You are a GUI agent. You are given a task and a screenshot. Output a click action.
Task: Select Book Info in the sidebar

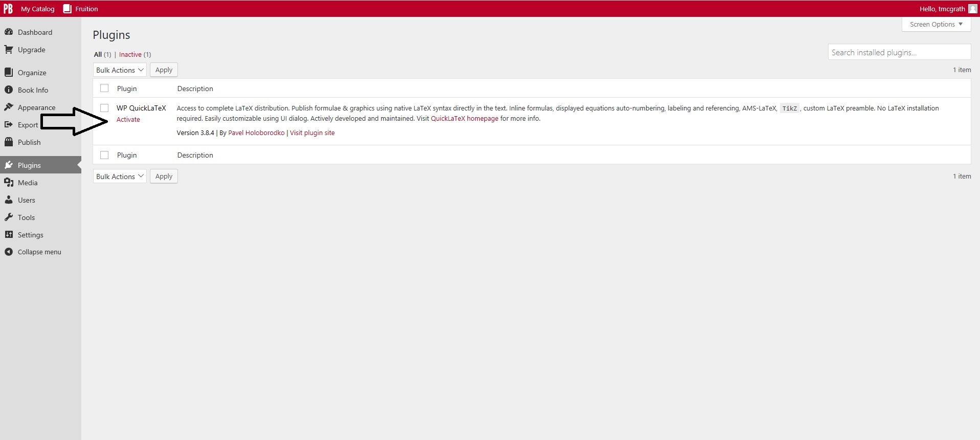tap(33, 90)
